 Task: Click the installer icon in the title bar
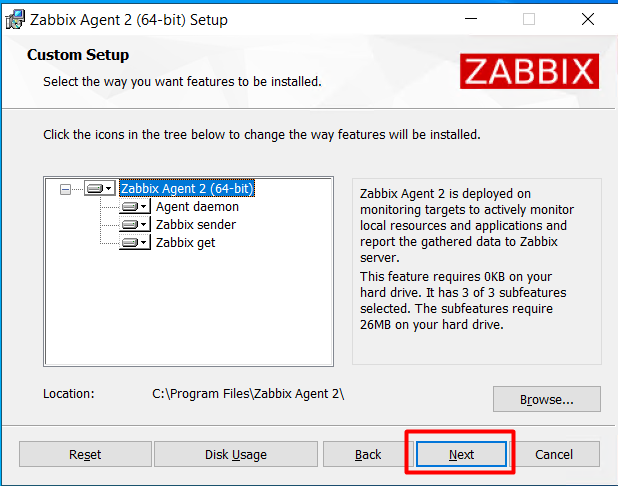point(15,19)
